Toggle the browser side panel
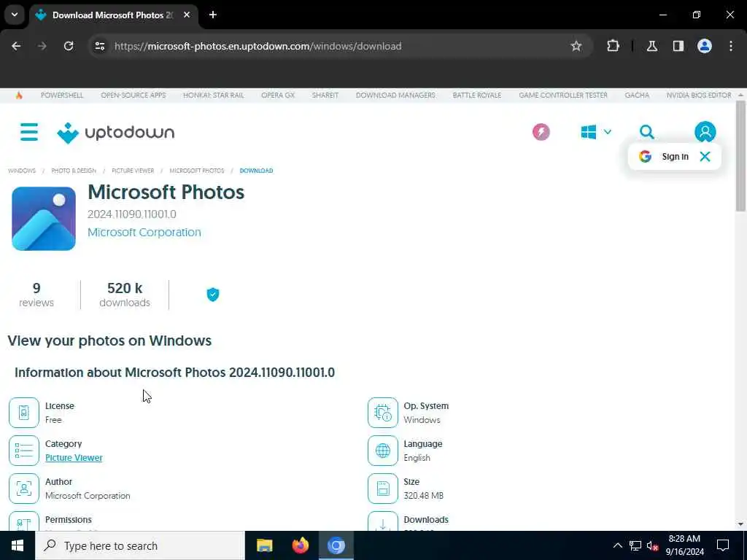Viewport: 747px width, 560px height. [678, 46]
